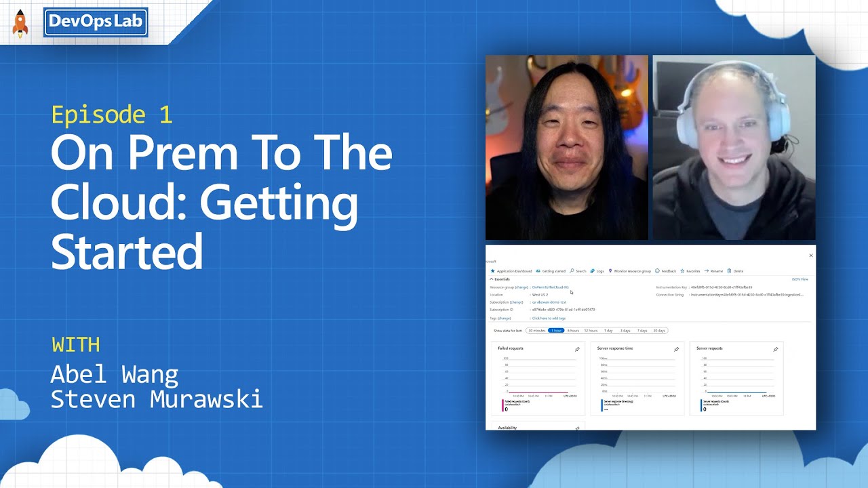Click the long-haired presenter's video feed
This screenshot has width=868, height=488.
(x=567, y=147)
